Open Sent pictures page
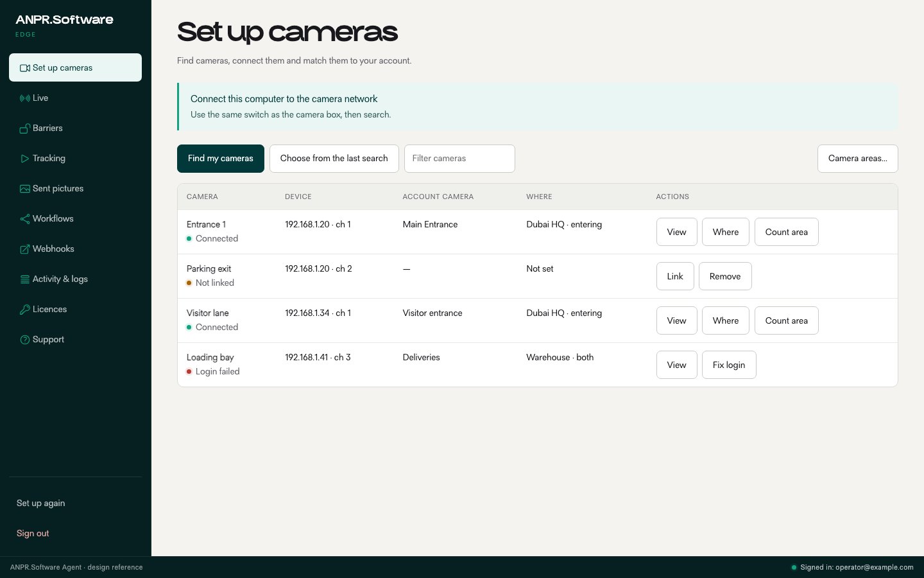This screenshot has height=578, width=924. (75, 188)
